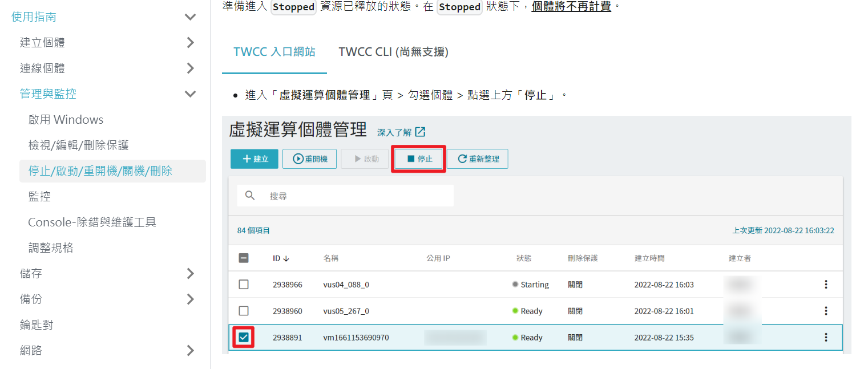Collapse the 使用指南 section chevron
The image size is (868, 369).
(190, 17)
